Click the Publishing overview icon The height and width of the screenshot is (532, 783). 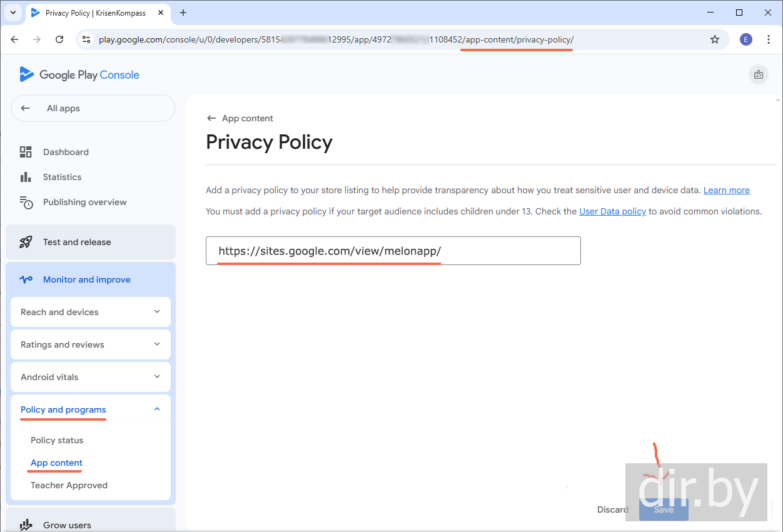[x=26, y=202]
